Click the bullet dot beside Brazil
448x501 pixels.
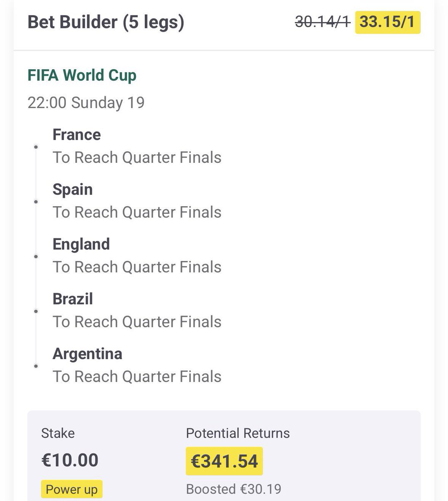tap(36, 311)
